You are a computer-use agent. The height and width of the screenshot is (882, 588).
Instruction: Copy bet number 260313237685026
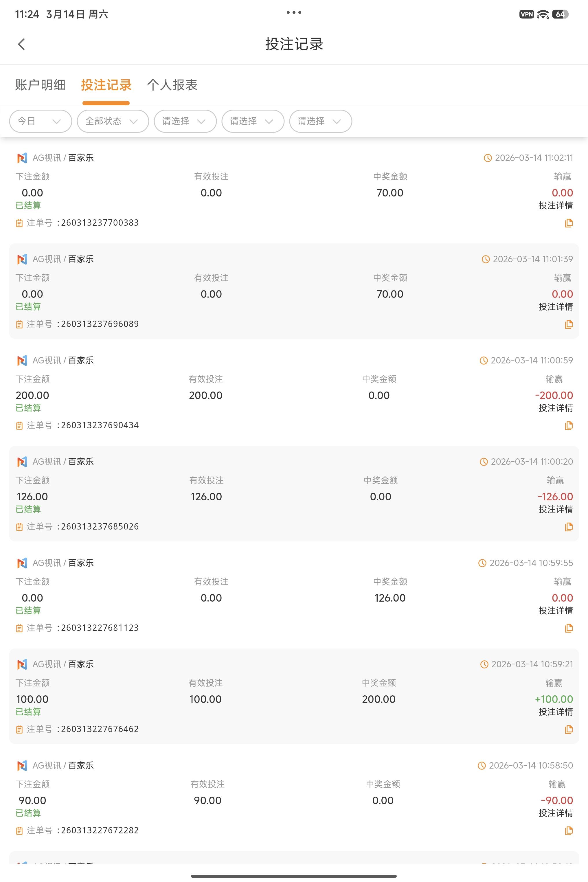[569, 527]
